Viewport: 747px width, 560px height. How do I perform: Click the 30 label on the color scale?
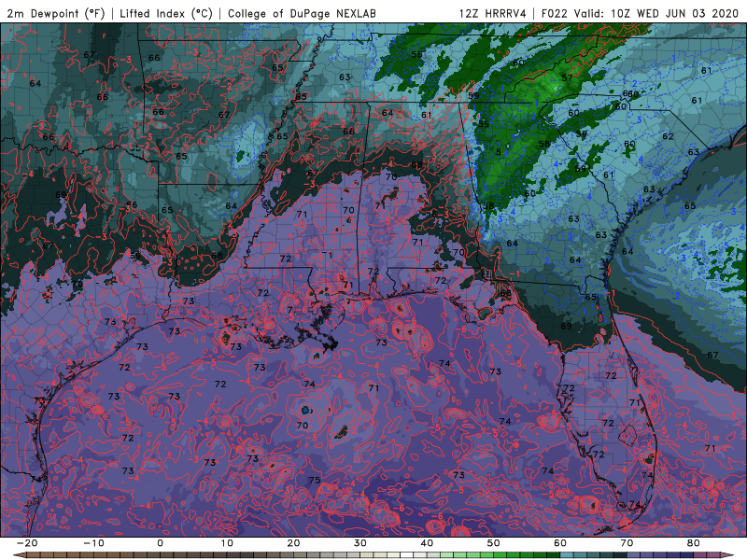click(360, 543)
